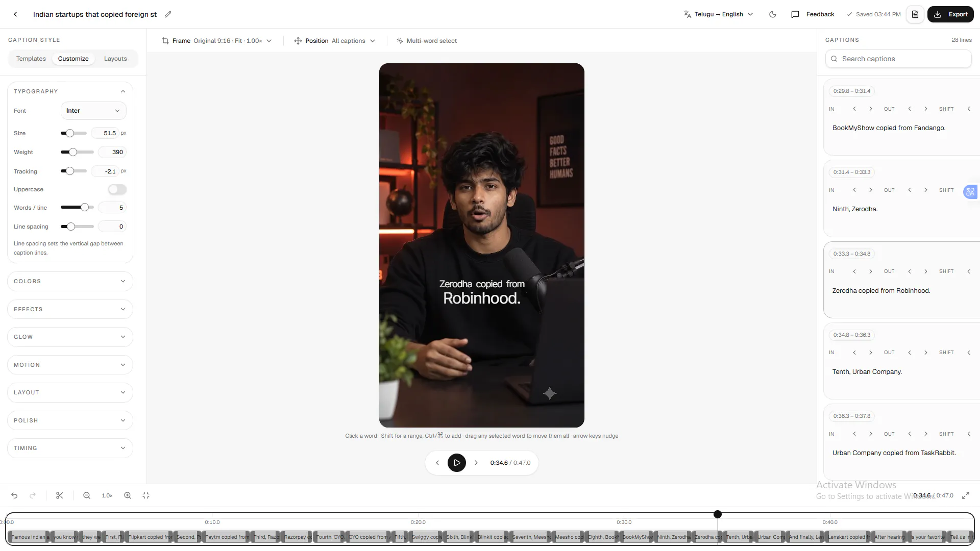Image resolution: width=980 pixels, height=551 pixels.
Task: Open the Position All captions dropdown
Action: (335, 41)
